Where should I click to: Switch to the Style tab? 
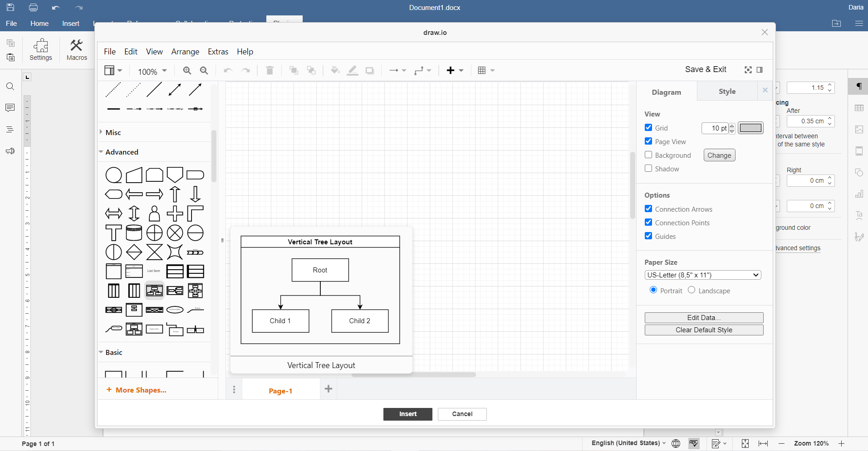pos(726,91)
